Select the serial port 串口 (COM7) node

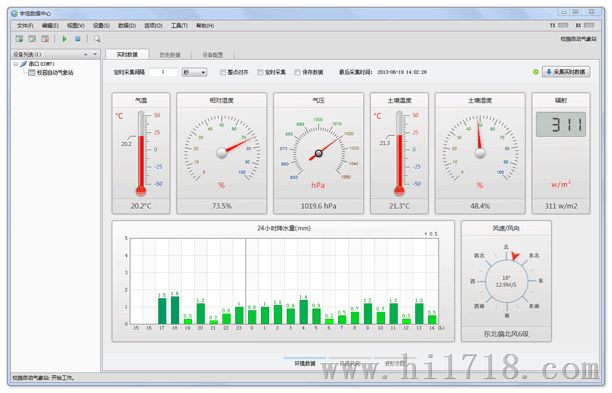[x=41, y=64]
